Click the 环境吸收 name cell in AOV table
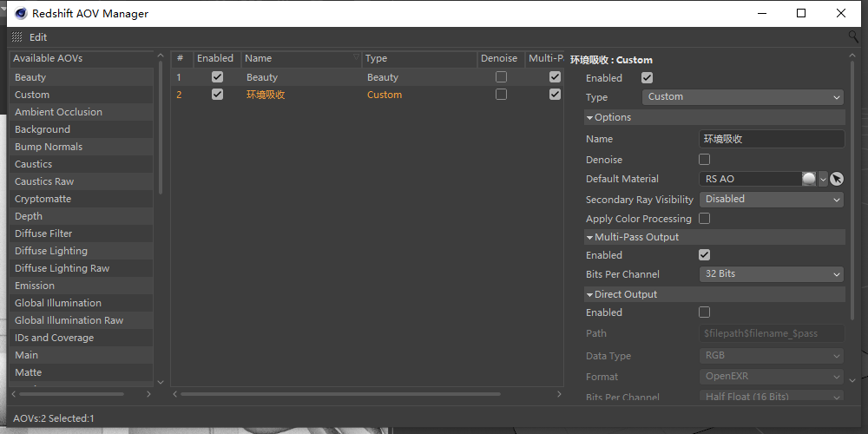 (x=266, y=95)
